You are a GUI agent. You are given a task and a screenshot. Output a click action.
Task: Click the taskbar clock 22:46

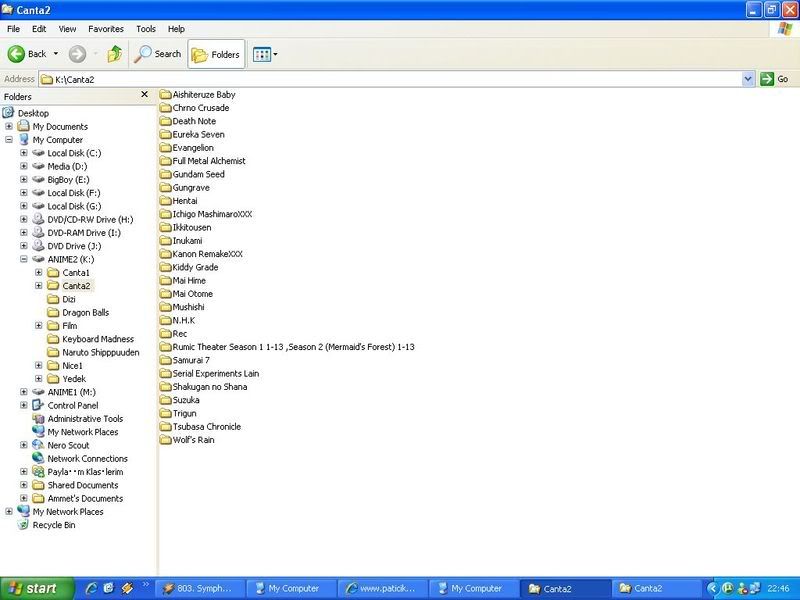coord(778,589)
